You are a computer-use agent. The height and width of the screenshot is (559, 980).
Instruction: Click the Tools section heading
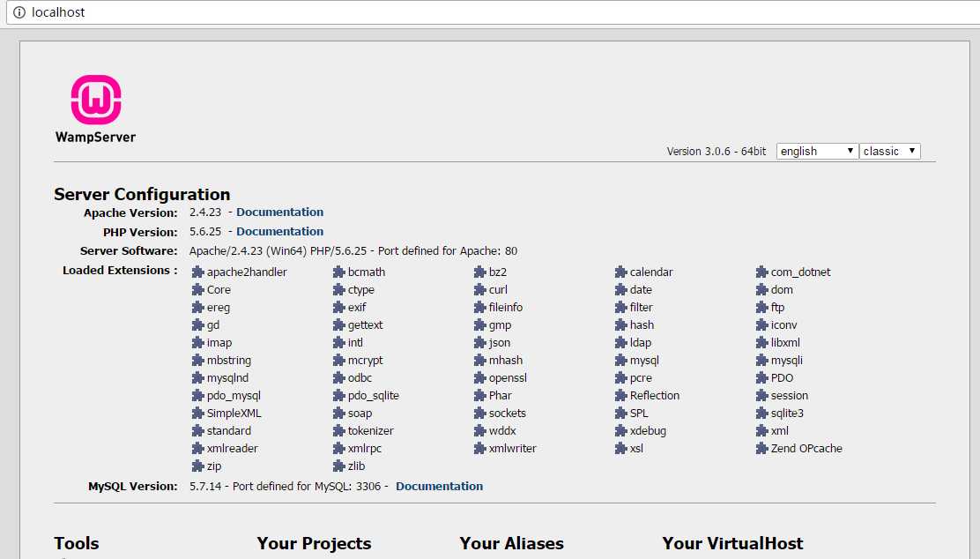coord(77,543)
